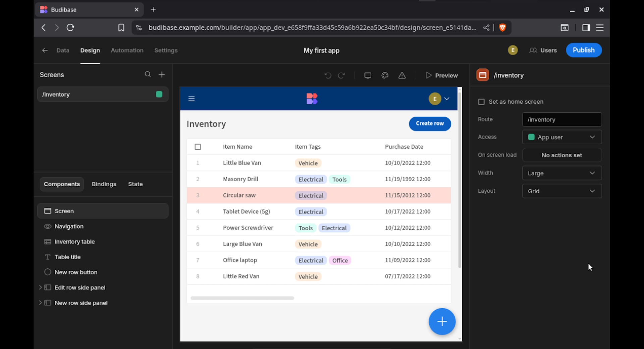
Task: Click the search screens magnifier icon
Action: coord(148,74)
